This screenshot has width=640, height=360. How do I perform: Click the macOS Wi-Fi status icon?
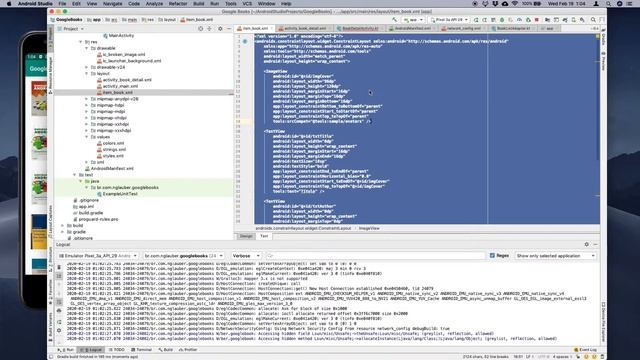tap(515, 4)
